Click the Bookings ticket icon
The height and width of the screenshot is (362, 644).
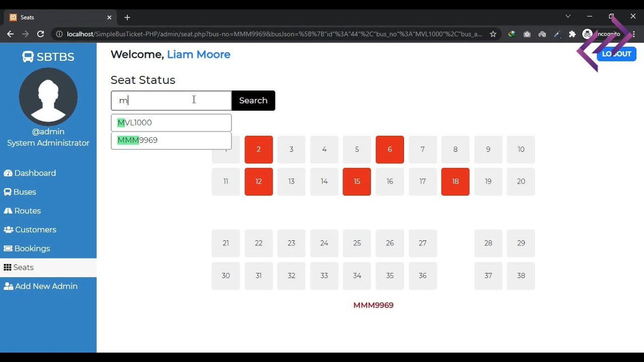(x=8, y=248)
